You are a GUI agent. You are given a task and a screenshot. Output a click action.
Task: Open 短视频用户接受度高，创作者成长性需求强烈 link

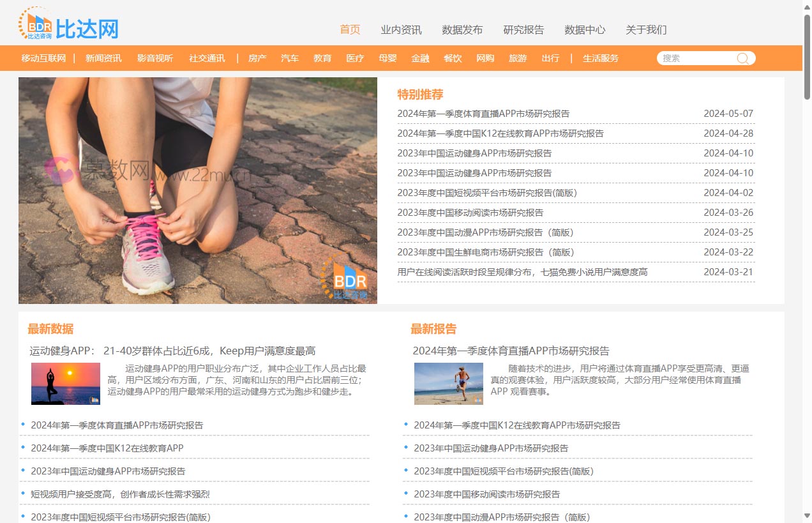tap(120, 494)
